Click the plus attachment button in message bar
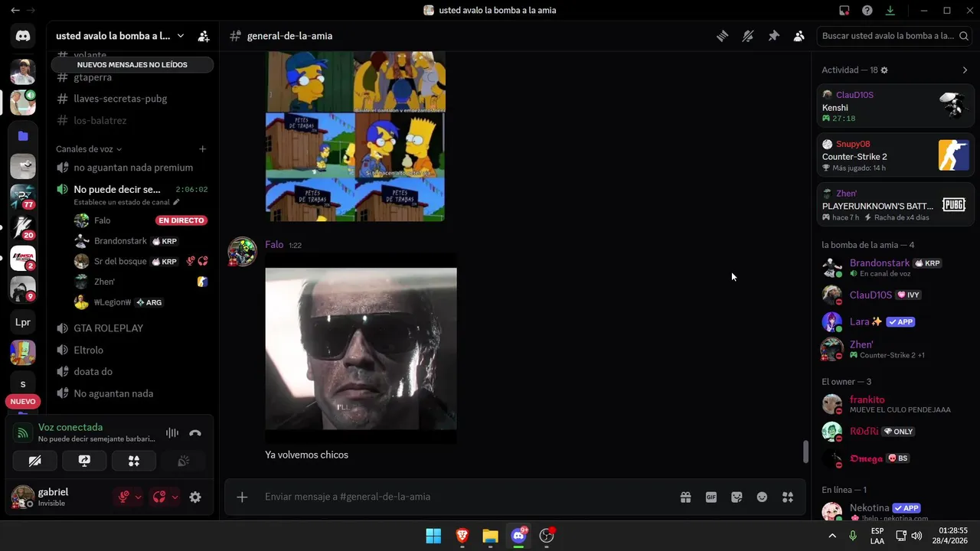The image size is (980, 551). pos(242,497)
